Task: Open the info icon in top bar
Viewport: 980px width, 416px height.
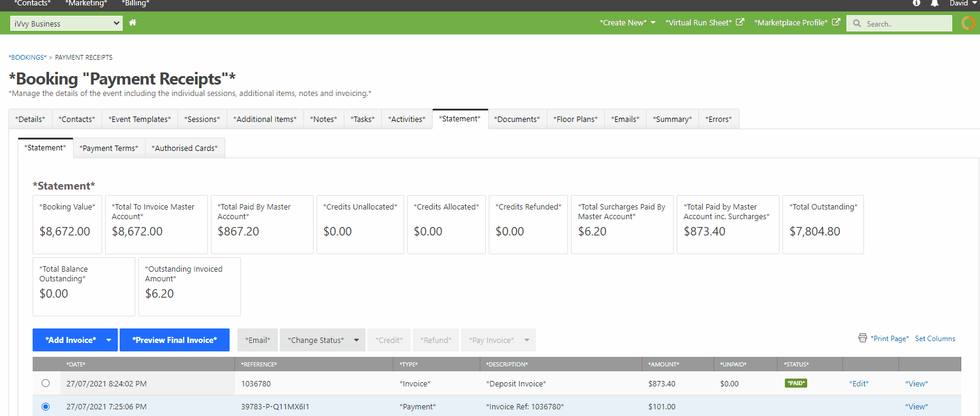Action: tap(917, 3)
